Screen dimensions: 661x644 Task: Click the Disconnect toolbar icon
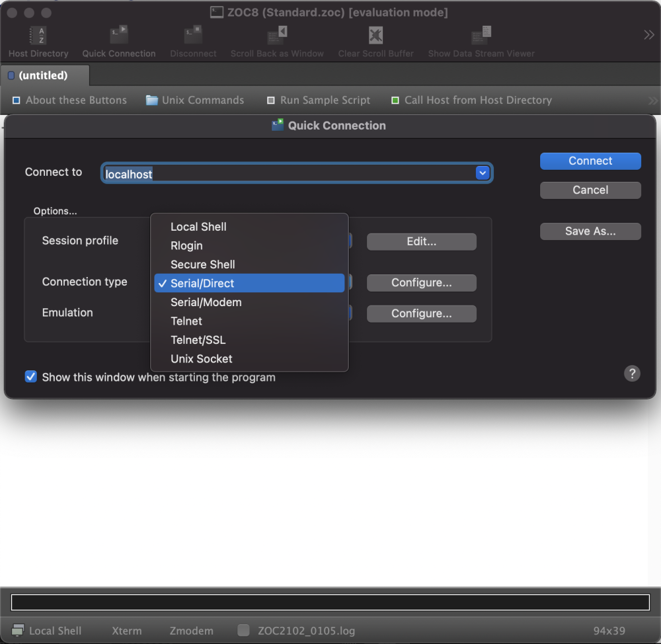pyautogui.click(x=193, y=36)
